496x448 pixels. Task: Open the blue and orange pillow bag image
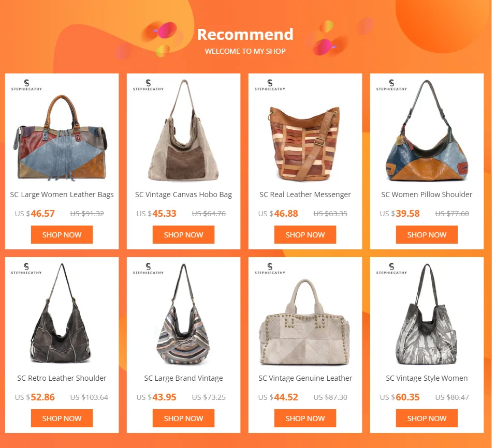pyautogui.click(x=427, y=130)
